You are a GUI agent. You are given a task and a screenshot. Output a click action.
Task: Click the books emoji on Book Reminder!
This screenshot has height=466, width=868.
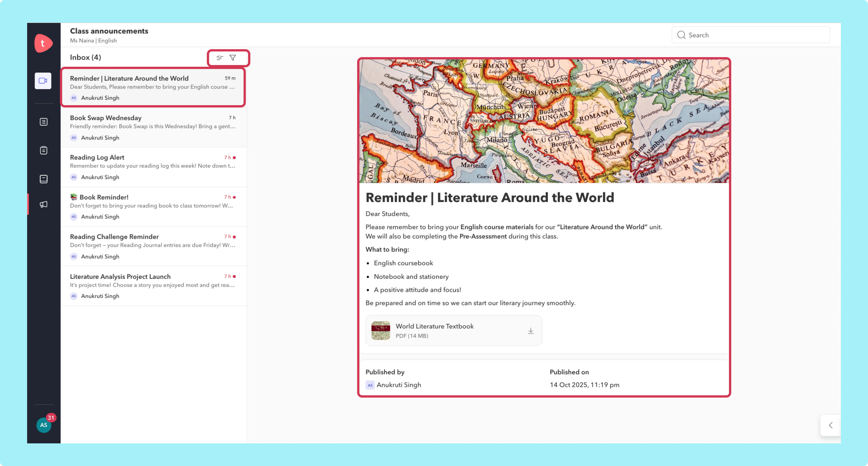74,197
